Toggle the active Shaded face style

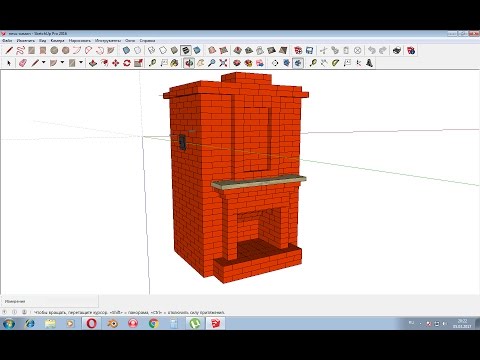click(186, 51)
